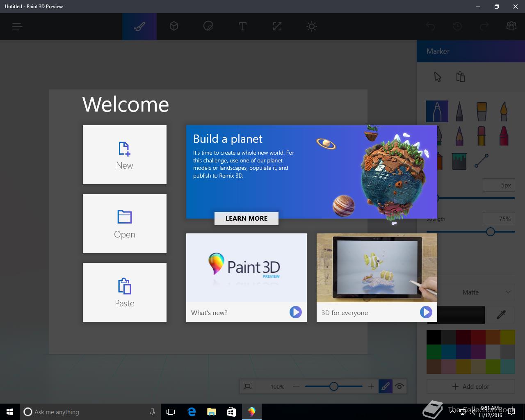Click the Add color button
This screenshot has width=525, height=420.
pos(471,386)
